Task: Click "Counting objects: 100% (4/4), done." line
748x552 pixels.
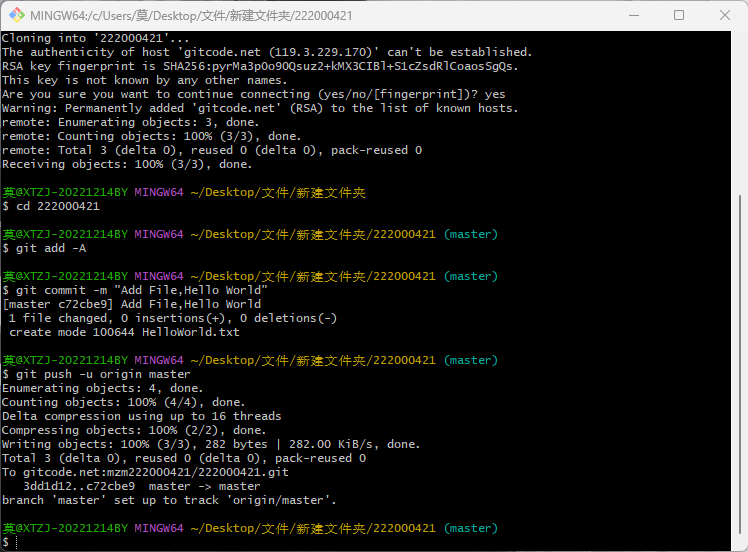Action: pos(124,402)
